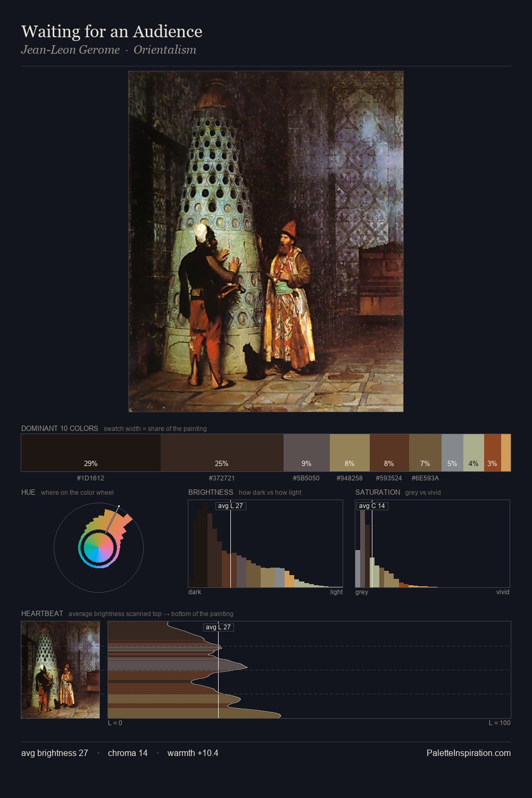Click the "L = 100" axis label
Image resolution: width=532 pixels, height=798 pixels.
tap(500, 723)
